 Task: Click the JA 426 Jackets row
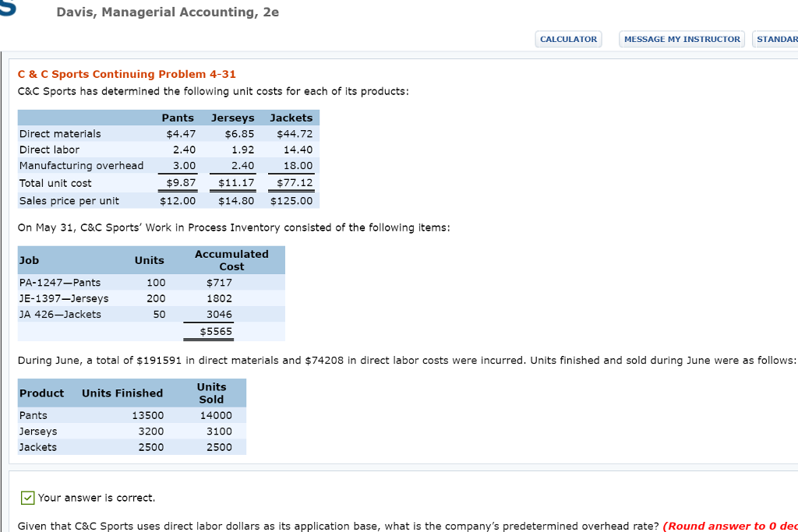point(59,314)
